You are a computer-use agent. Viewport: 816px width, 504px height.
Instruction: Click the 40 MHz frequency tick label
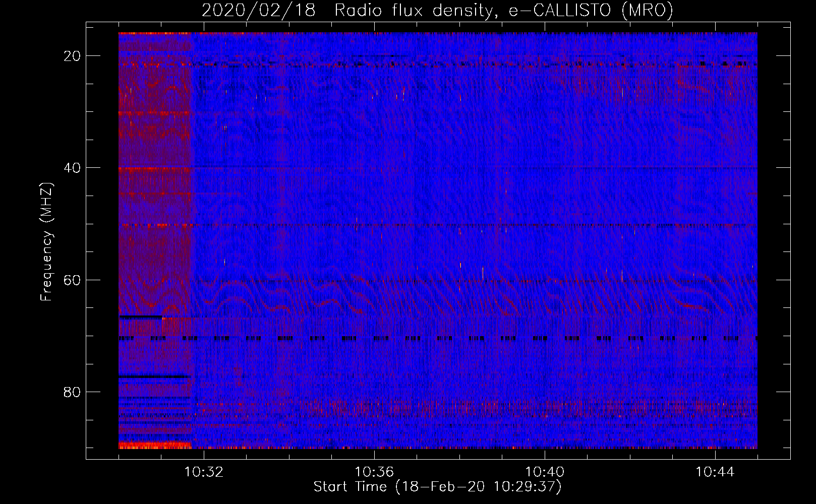click(x=72, y=168)
